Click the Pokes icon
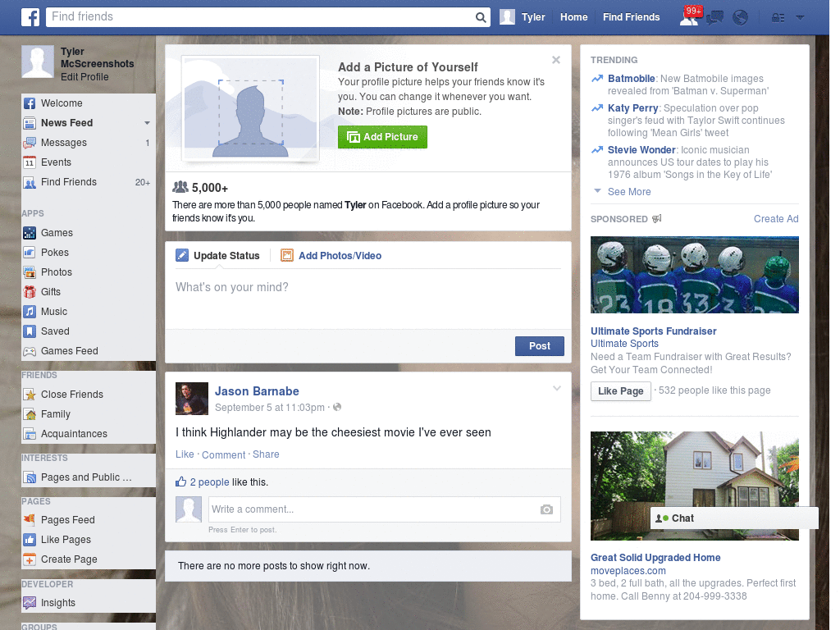840x630 pixels. [x=30, y=253]
